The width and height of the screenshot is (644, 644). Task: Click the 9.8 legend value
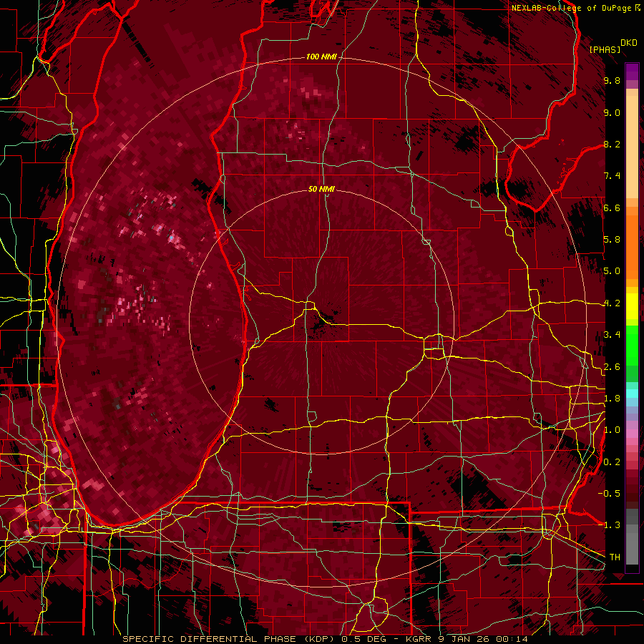(612, 80)
